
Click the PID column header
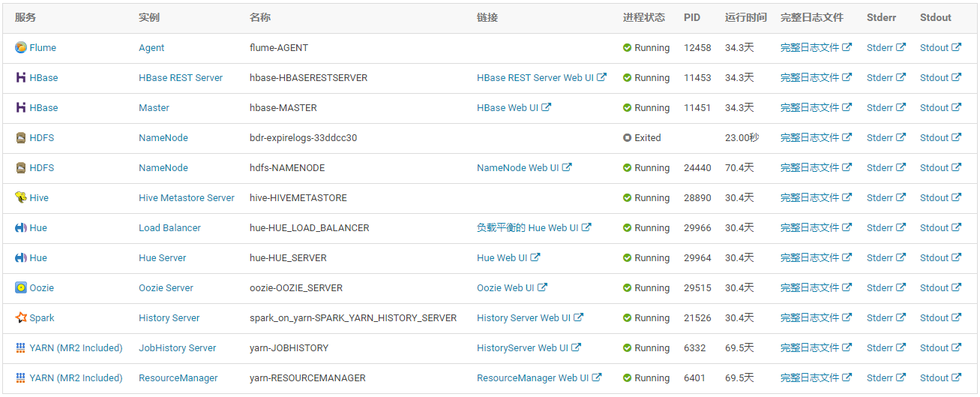point(692,17)
